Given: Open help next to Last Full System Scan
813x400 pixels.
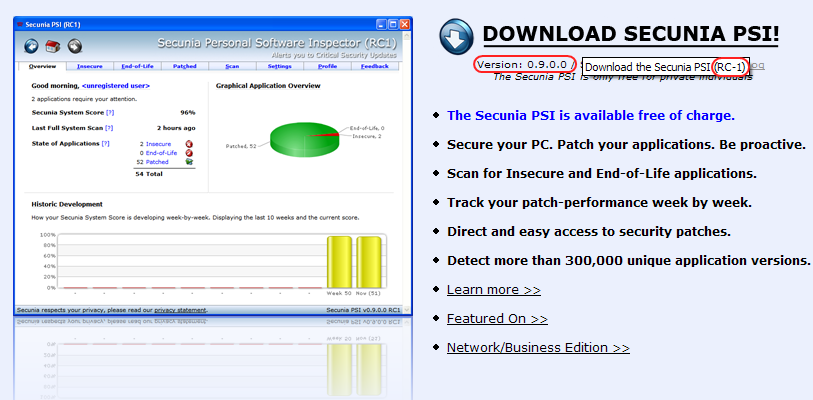Looking at the screenshot, I should 109,128.
